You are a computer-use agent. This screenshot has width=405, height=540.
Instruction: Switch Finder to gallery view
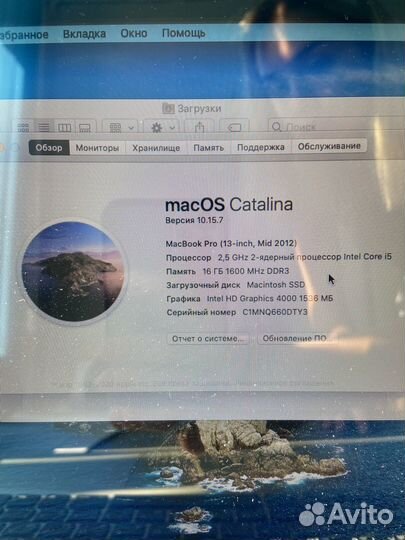(85, 128)
